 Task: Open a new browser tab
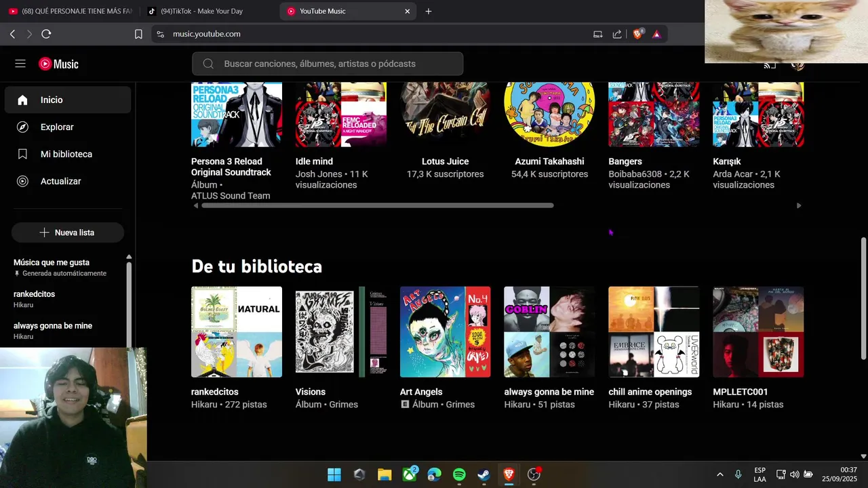[429, 11]
